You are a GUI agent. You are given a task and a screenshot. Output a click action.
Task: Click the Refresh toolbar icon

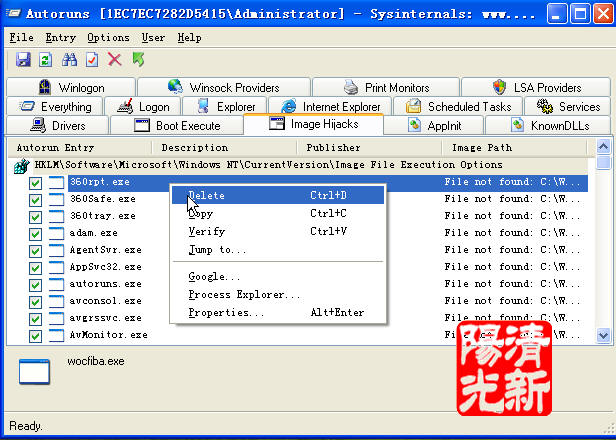coord(46,60)
